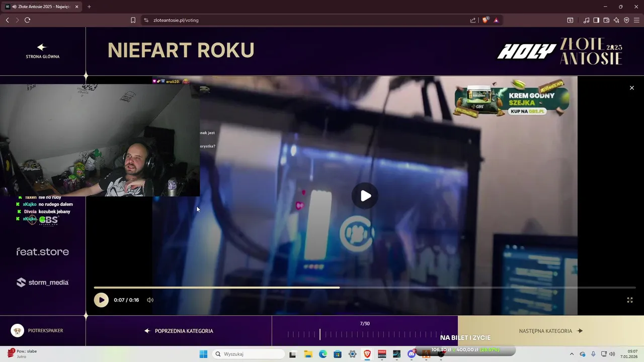The height and width of the screenshot is (362, 644).
Task: Open the Brave playlist music note icon
Action: pos(586,20)
